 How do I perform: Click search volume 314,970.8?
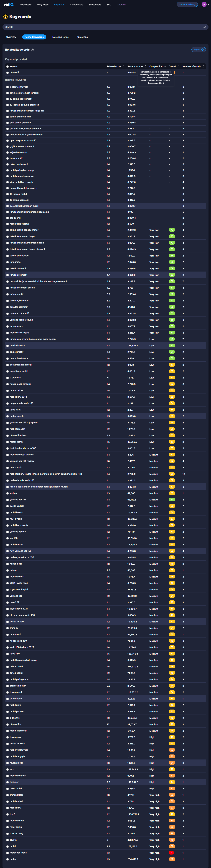(x=133, y=666)
